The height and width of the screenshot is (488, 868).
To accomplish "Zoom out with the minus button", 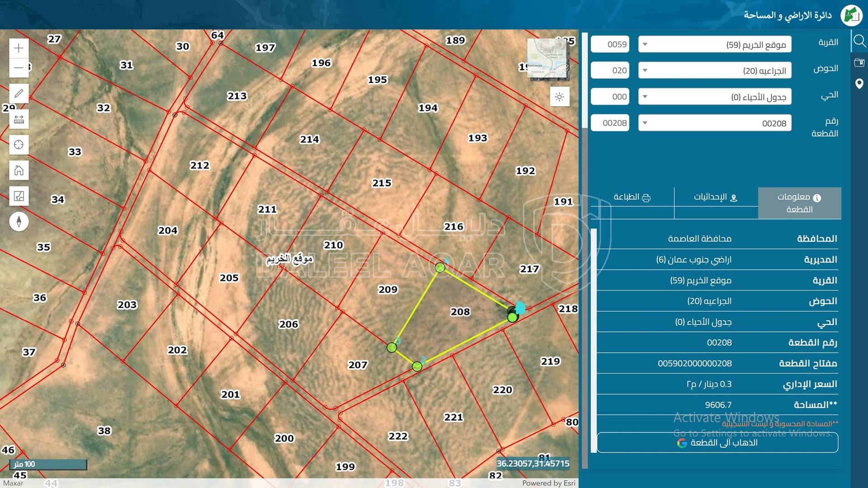I will 19,68.
